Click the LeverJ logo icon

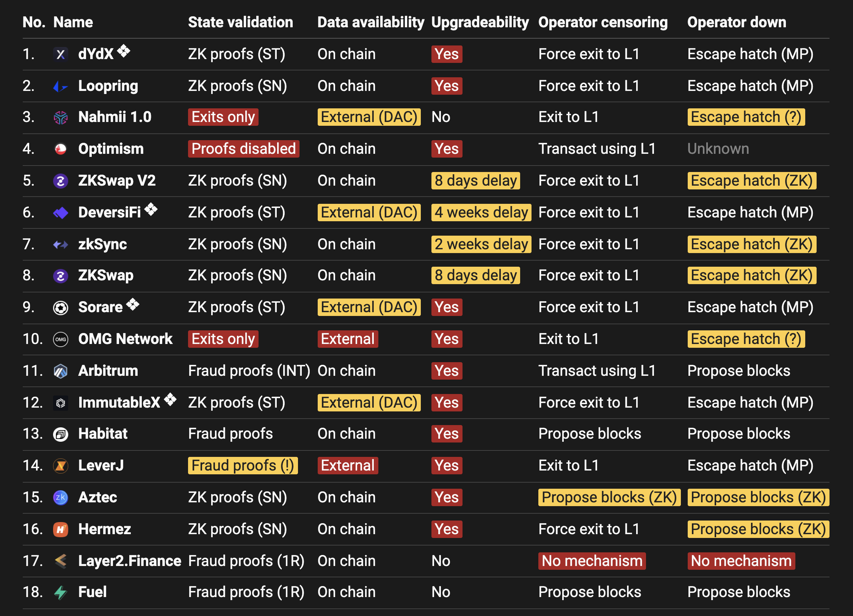tap(61, 466)
